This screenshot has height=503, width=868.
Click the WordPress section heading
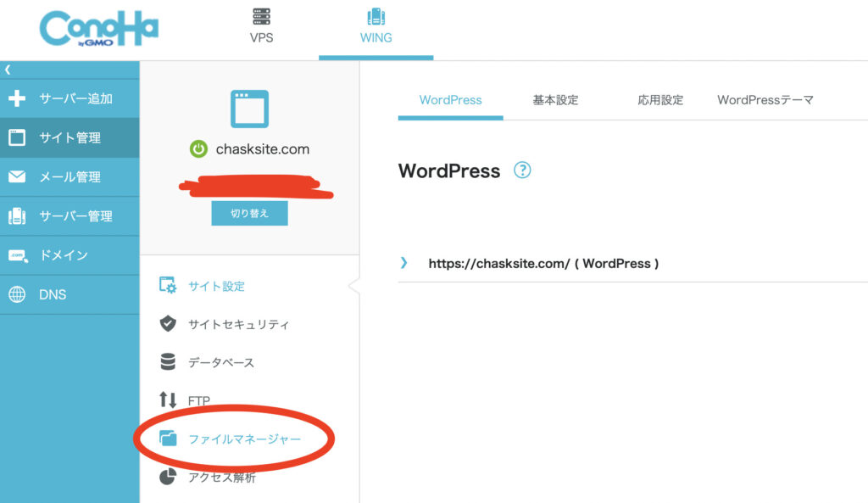(449, 171)
